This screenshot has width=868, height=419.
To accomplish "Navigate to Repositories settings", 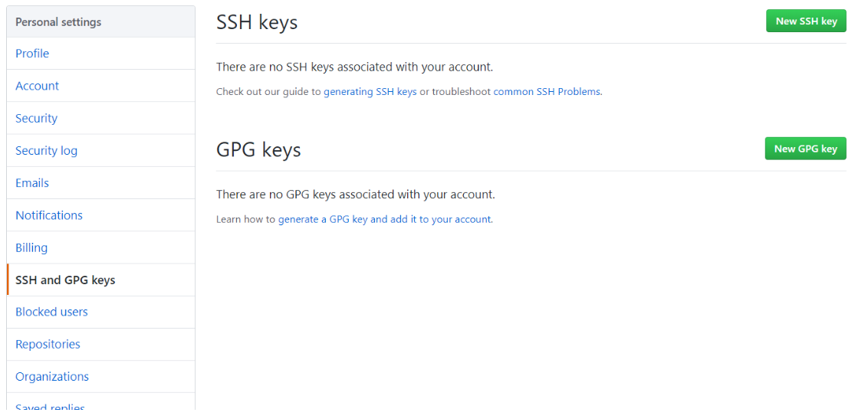I will click(48, 344).
